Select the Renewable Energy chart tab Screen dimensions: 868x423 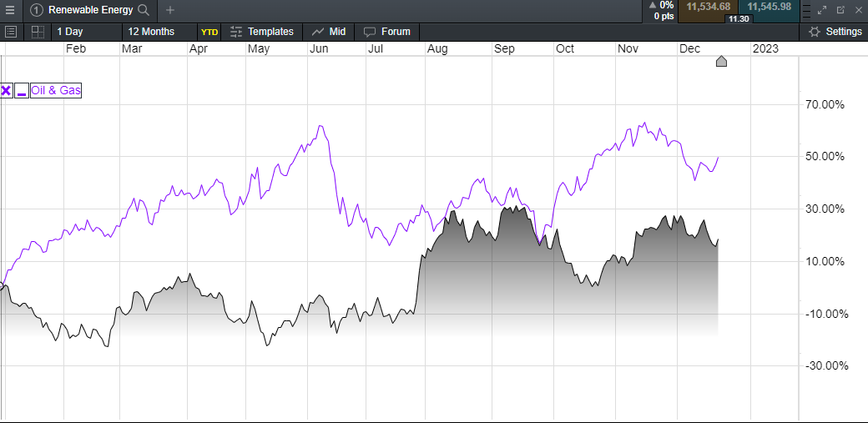[89, 10]
